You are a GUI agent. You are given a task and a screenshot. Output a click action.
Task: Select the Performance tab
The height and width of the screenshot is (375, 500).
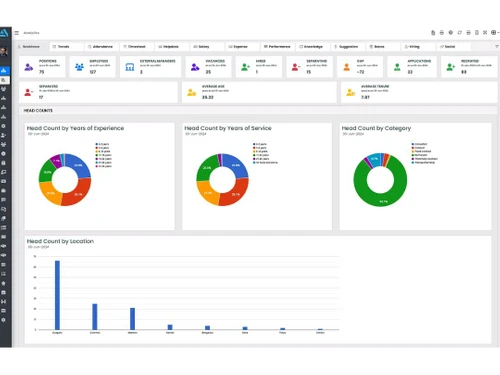click(277, 46)
